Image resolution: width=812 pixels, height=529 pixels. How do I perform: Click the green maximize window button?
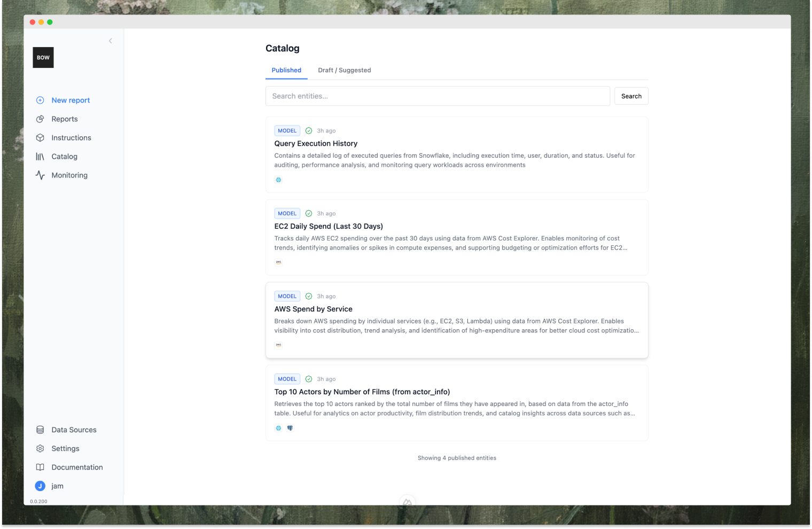tap(50, 22)
